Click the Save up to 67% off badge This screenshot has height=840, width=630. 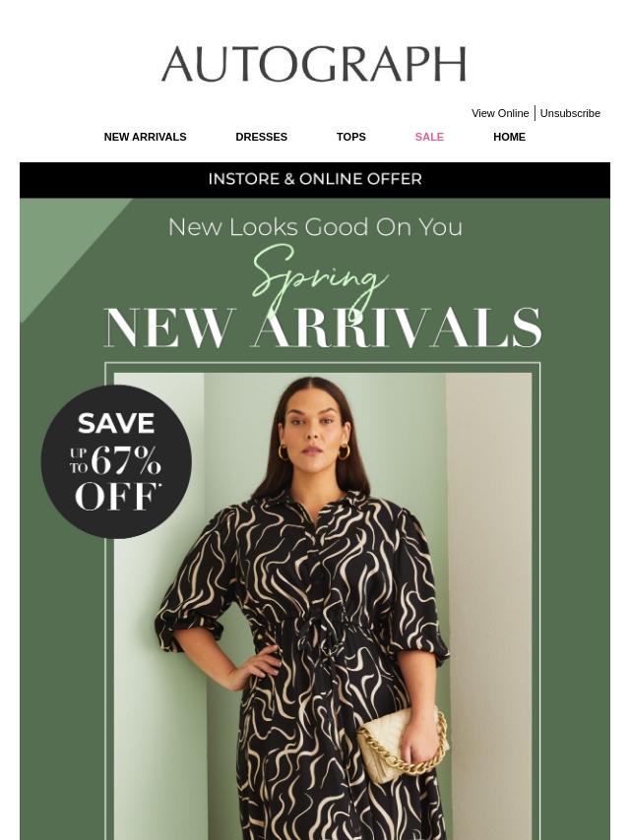pos(116,461)
